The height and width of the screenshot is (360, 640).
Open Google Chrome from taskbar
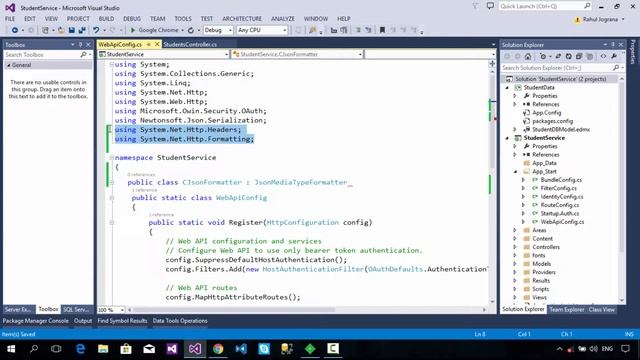point(218,349)
